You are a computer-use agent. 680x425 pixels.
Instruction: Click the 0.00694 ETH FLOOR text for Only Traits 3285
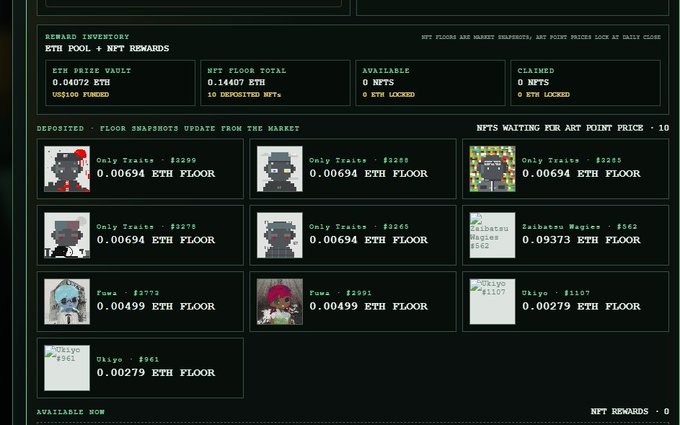click(581, 173)
